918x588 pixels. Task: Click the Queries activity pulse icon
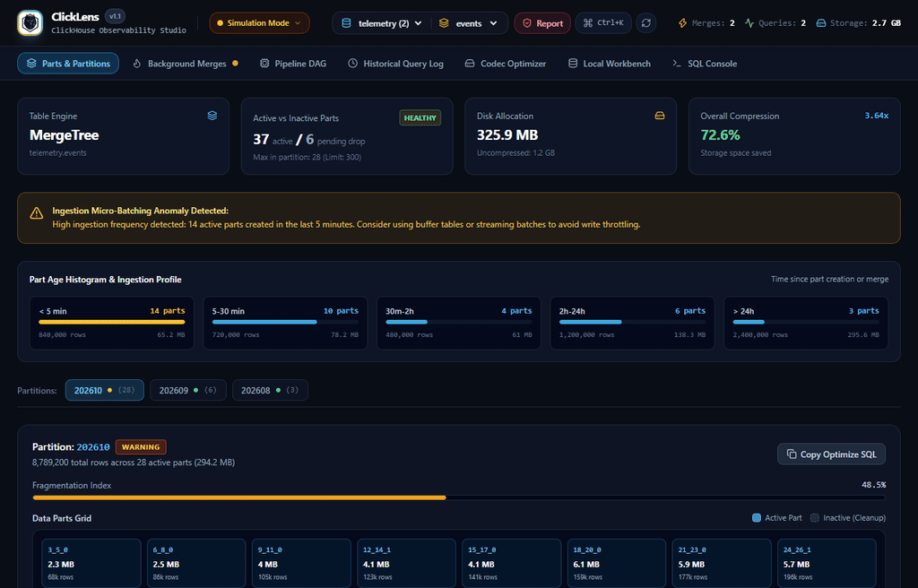tap(749, 23)
